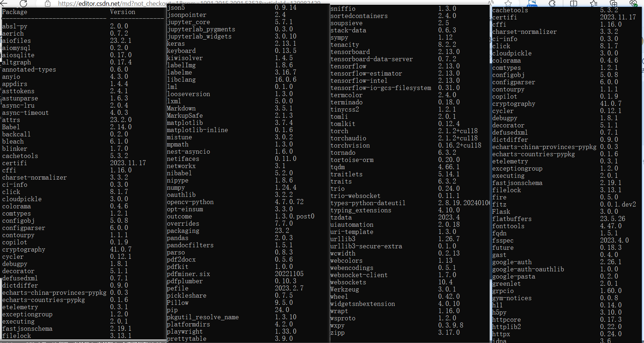The height and width of the screenshot is (343, 644).
Task: Select the libclang version 16.0.6
Action: click(286, 80)
